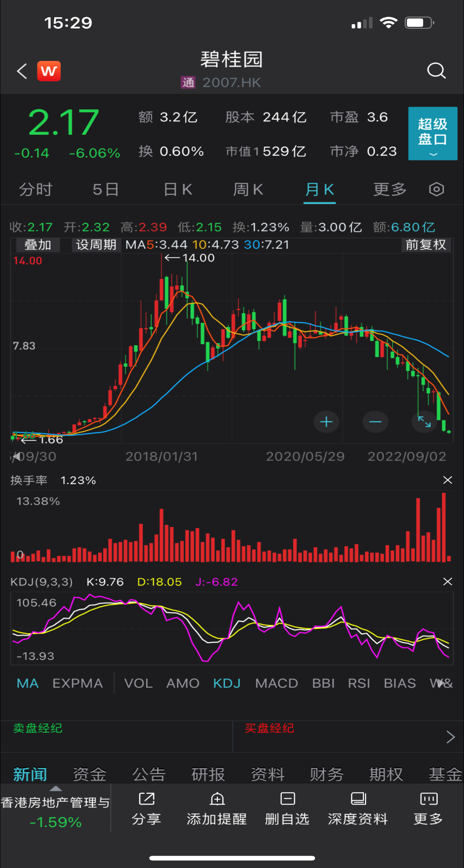
Task: Tap the MA5:3.44 moving average readout
Action: click(x=157, y=244)
